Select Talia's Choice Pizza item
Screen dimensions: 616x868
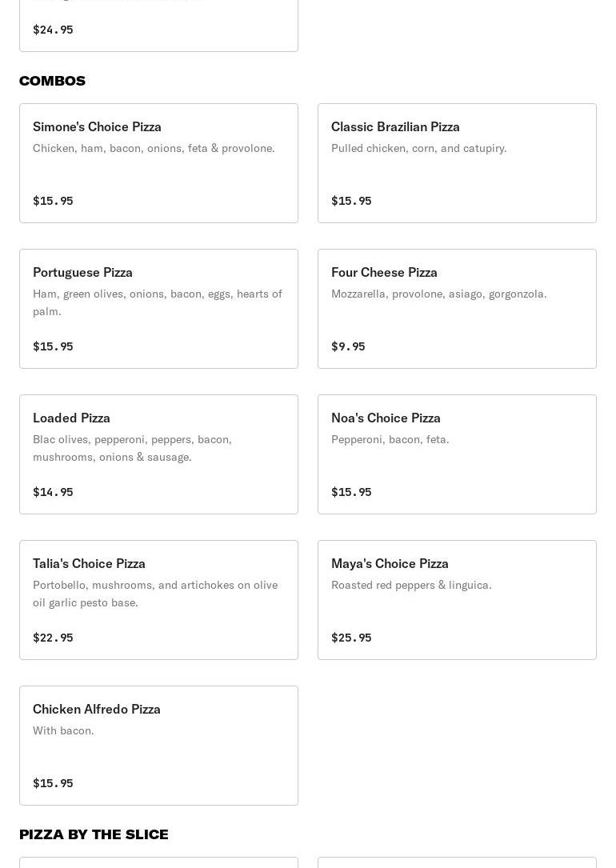point(158,600)
